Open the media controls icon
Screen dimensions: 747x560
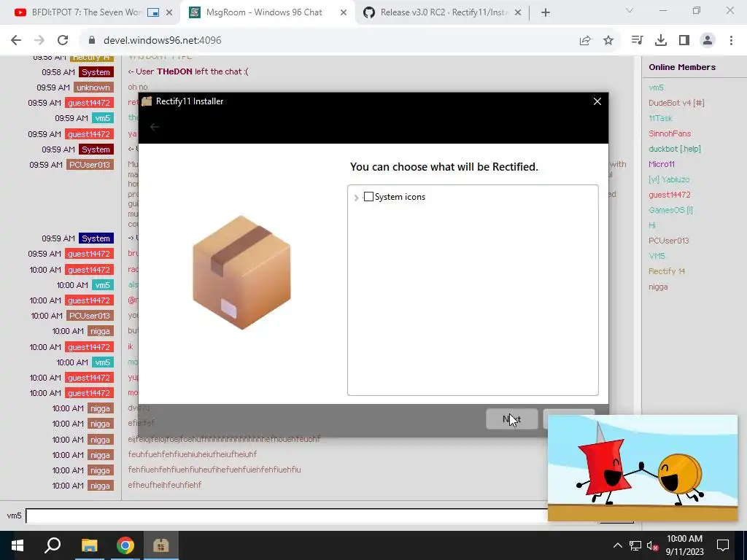click(637, 41)
